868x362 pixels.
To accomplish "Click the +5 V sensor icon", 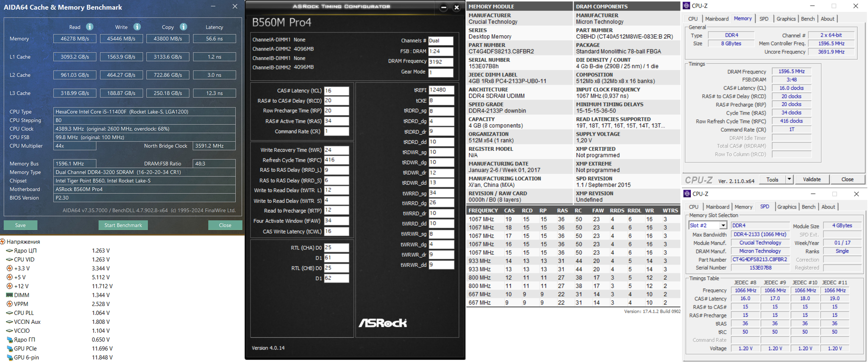I will (x=9, y=277).
